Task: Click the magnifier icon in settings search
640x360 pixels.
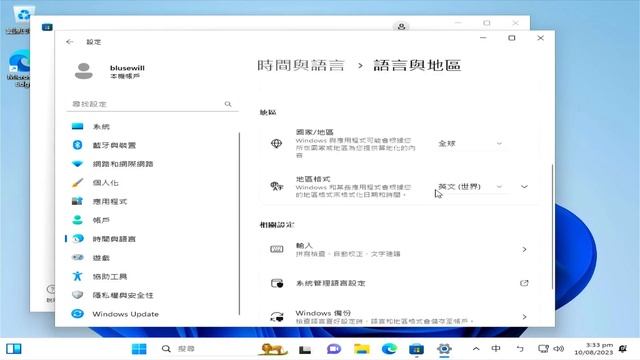Action: click(228, 104)
